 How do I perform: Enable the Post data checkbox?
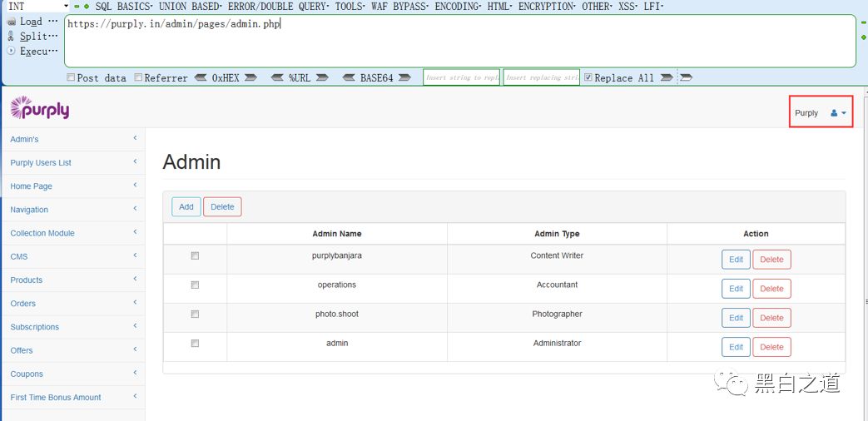coord(71,78)
